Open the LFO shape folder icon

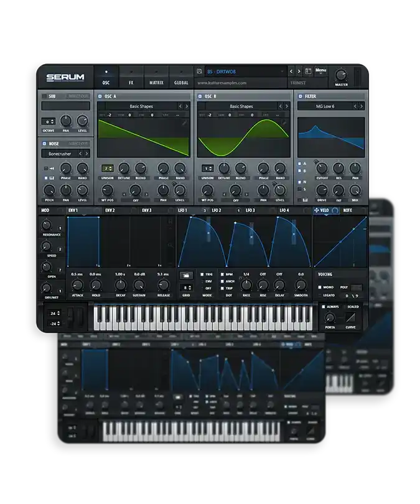(x=186, y=274)
